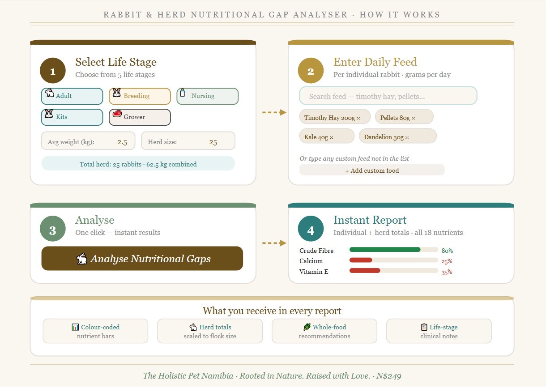Click the Colour-coded bar chart icon
Screen dimensions: 546x392
click(75, 327)
